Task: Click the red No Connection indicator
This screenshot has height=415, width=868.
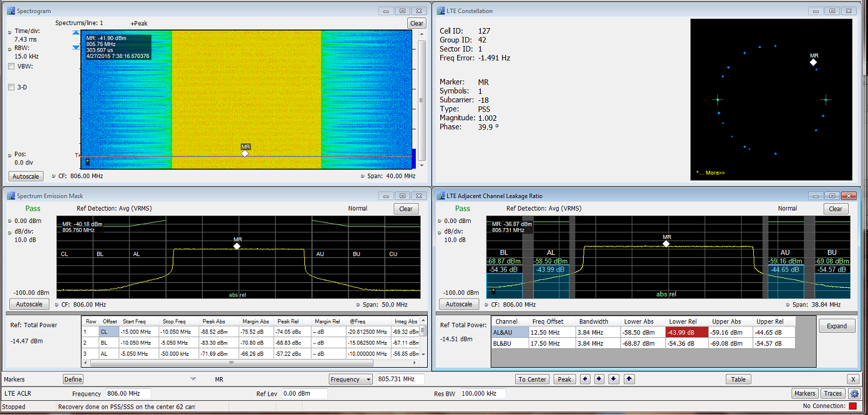Action: point(852,407)
